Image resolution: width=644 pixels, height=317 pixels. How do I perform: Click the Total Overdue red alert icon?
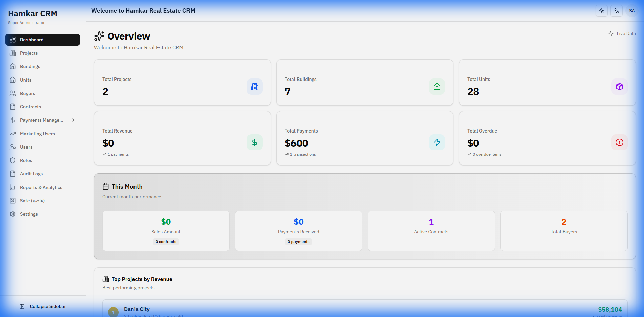(620, 142)
